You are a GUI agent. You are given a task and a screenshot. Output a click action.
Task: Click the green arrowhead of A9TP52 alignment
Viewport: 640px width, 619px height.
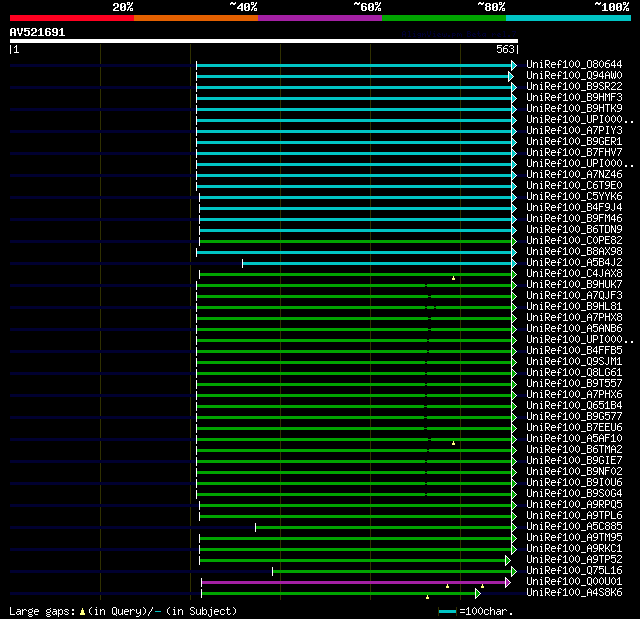click(508, 560)
